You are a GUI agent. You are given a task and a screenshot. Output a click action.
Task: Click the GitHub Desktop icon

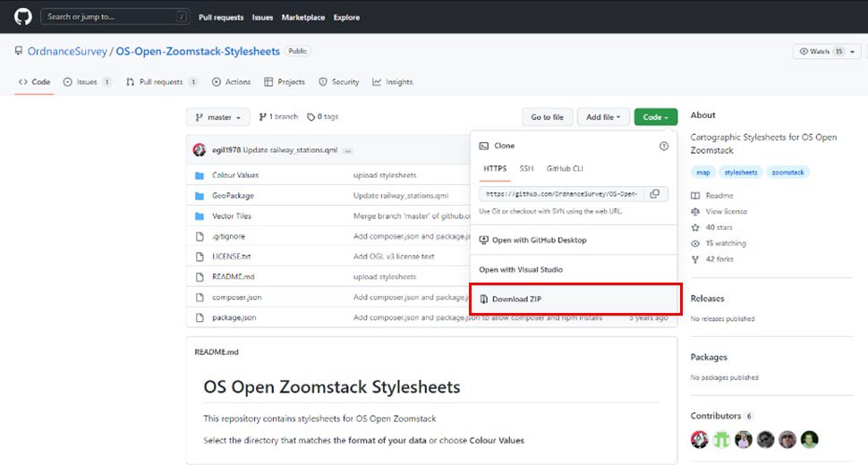(x=484, y=240)
